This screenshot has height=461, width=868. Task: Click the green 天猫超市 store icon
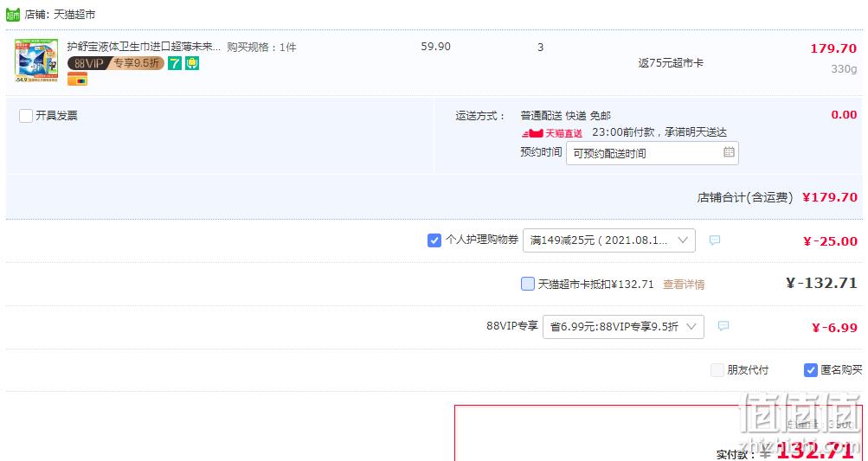tap(13, 15)
